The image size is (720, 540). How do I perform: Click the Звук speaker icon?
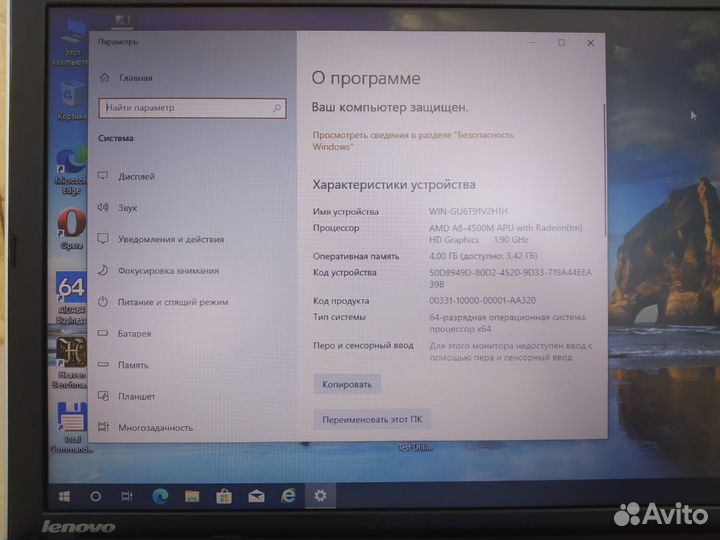tap(103, 207)
